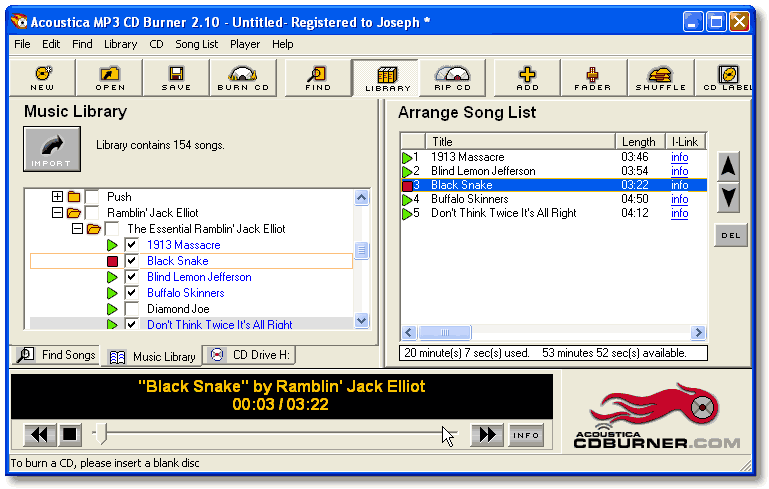Image resolution: width=769 pixels, height=489 pixels.
Task: Click the library tree vertical scrollbar thumb
Action: point(362,250)
